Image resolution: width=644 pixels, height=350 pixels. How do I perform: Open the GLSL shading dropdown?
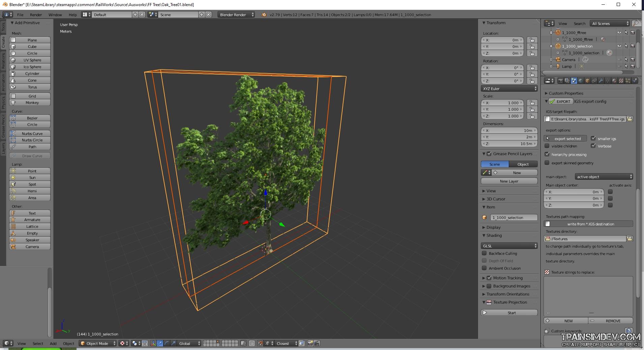pyautogui.click(x=509, y=246)
